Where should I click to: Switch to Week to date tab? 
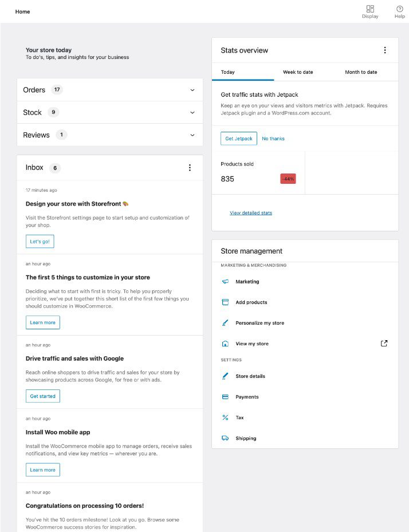click(x=298, y=72)
